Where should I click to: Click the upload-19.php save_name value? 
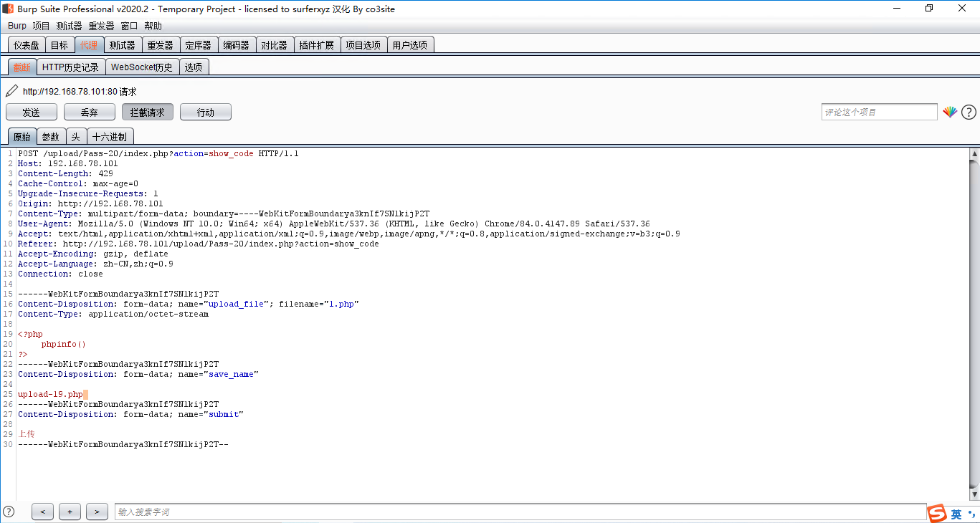(x=50, y=394)
